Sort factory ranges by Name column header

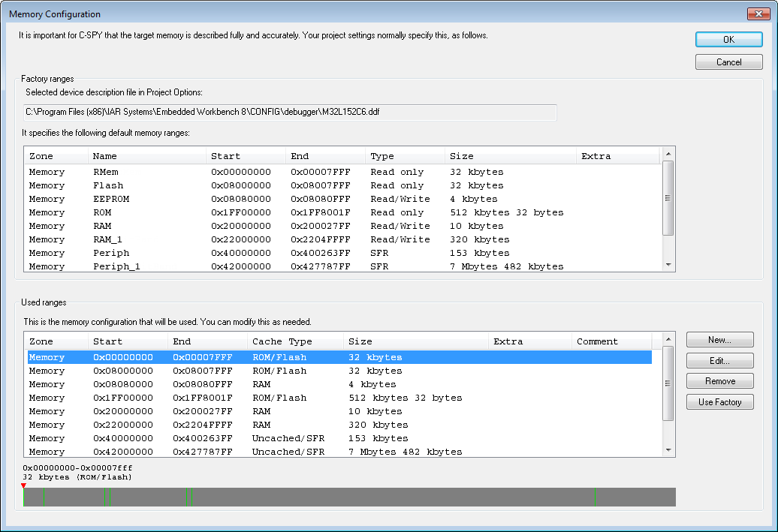146,156
